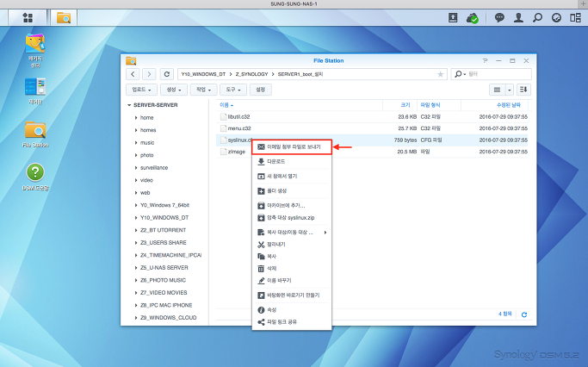The image size is (588, 367).
Task: Open the upload queue icon in the taskbar
Action: (453, 17)
